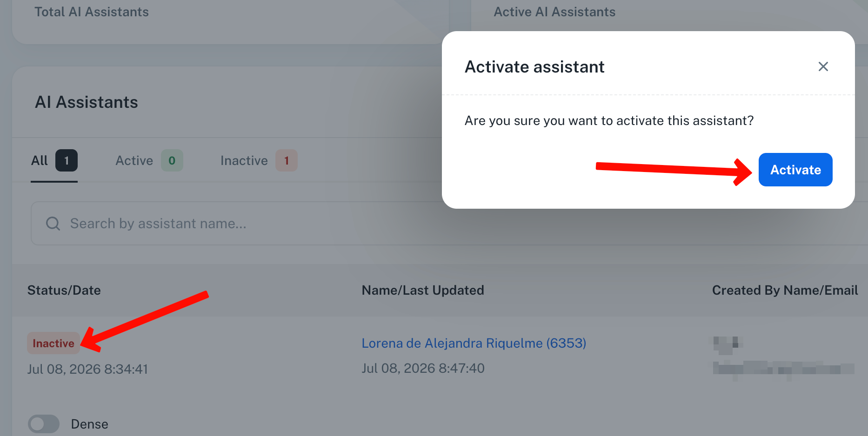Click the search magnifier icon
868x436 pixels.
click(x=53, y=224)
